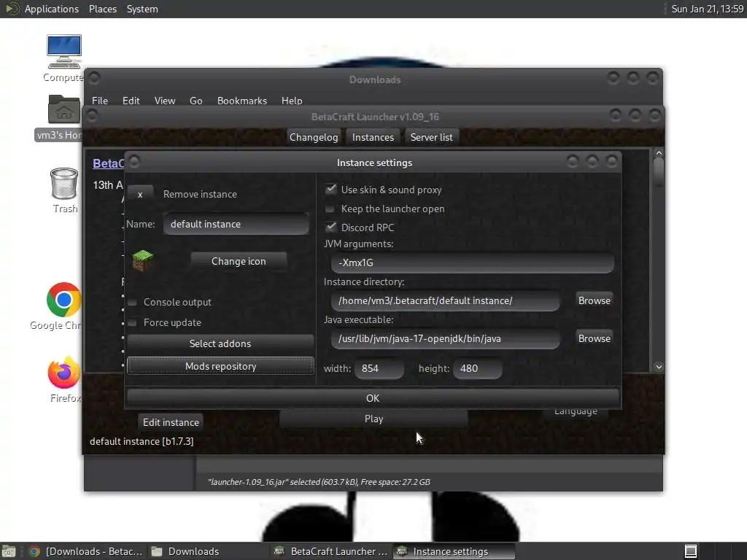Switch to the Server list tab
747x560 pixels.
(432, 137)
